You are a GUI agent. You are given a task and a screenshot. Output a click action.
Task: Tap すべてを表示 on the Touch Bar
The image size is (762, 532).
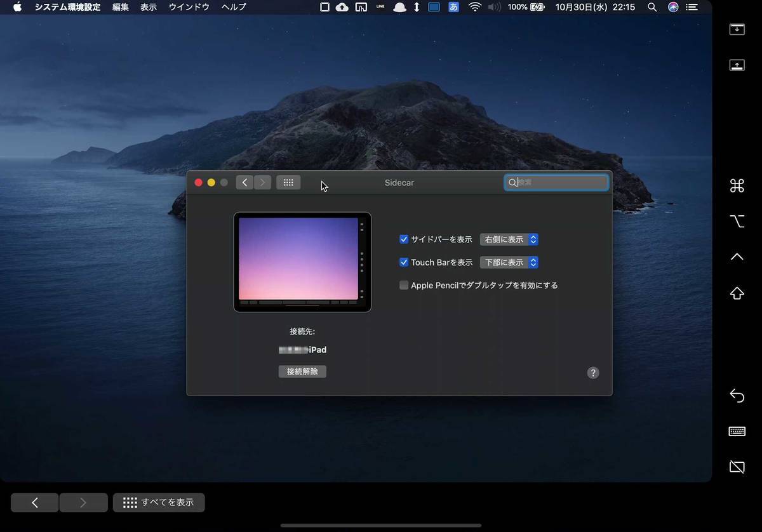pyautogui.click(x=159, y=503)
